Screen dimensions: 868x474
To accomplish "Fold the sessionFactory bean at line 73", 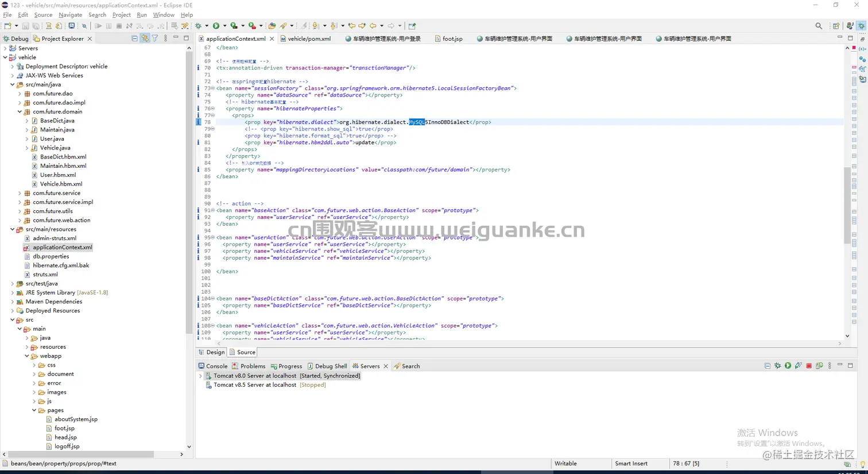I will 212,88.
